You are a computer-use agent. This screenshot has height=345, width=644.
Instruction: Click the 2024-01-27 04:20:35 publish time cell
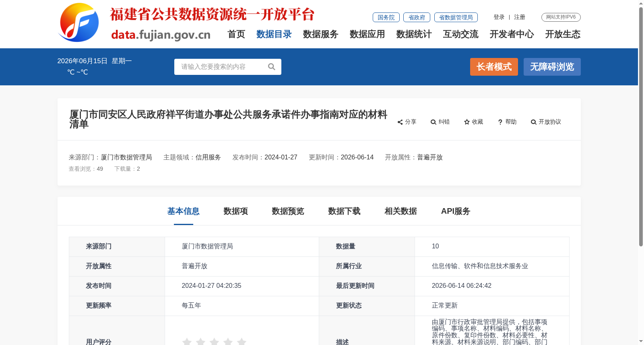click(211, 286)
